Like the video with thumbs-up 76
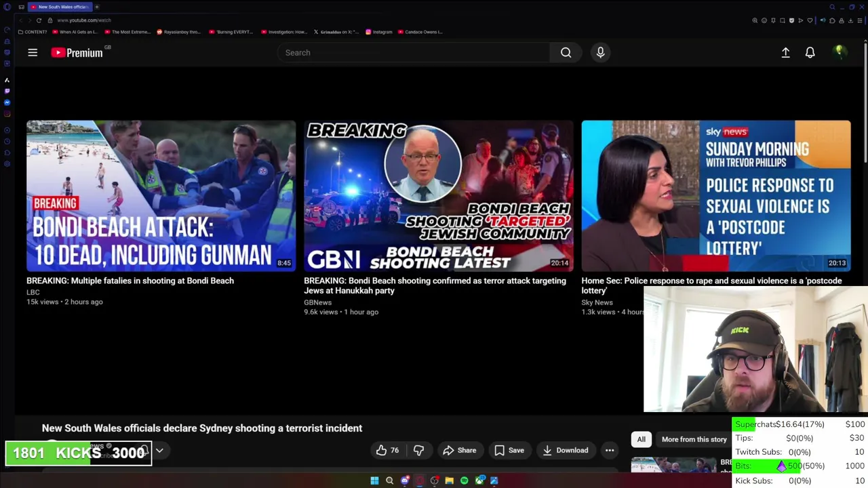This screenshot has width=868, height=488. pos(387,450)
